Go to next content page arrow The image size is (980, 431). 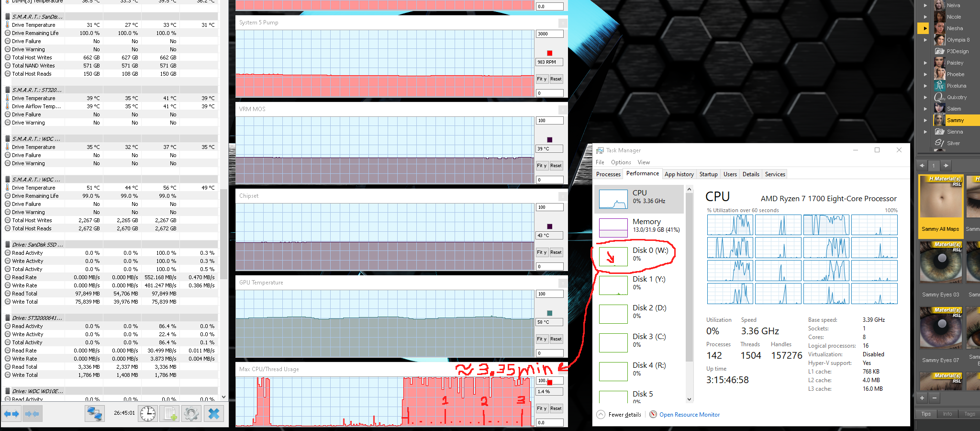coord(946,166)
